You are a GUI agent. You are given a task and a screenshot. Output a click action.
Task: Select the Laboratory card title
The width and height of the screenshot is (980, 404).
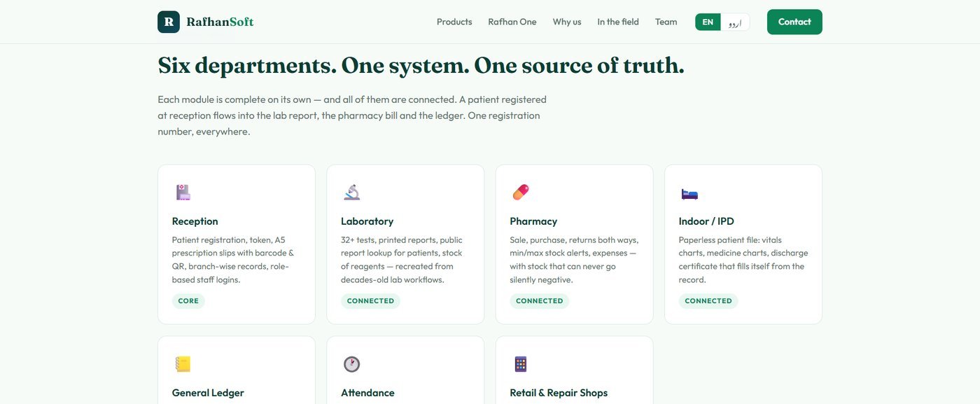point(367,221)
